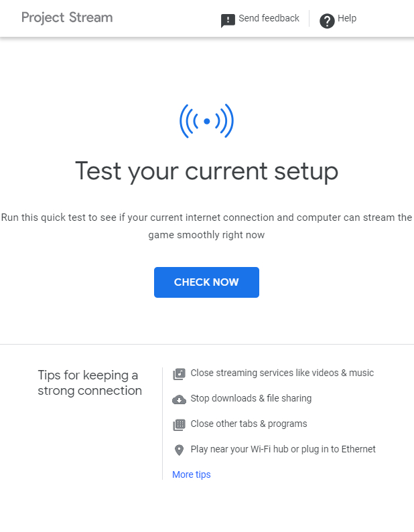Image resolution: width=414 pixels, height=532 pixels.
Task: Open the More tips link
Action: pyautogui.click(x=191, y=474)
